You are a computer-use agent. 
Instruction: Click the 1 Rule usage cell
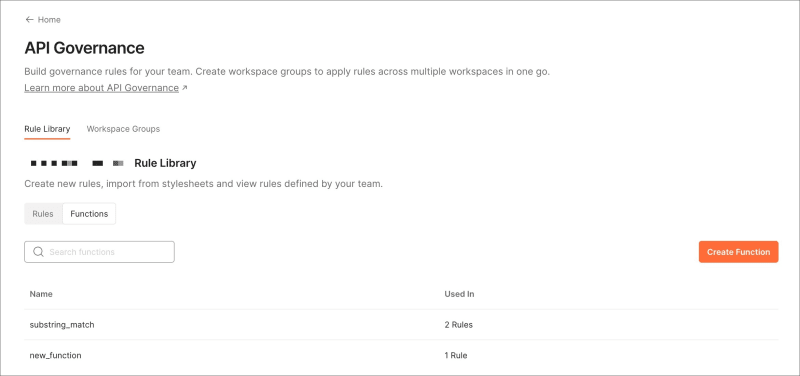click(x=456, y=355)
